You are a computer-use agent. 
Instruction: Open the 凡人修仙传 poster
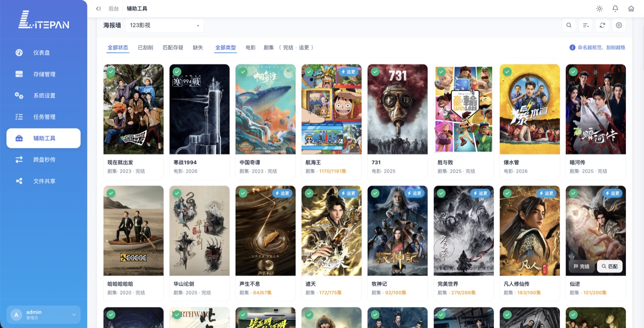tap(530, 231)
